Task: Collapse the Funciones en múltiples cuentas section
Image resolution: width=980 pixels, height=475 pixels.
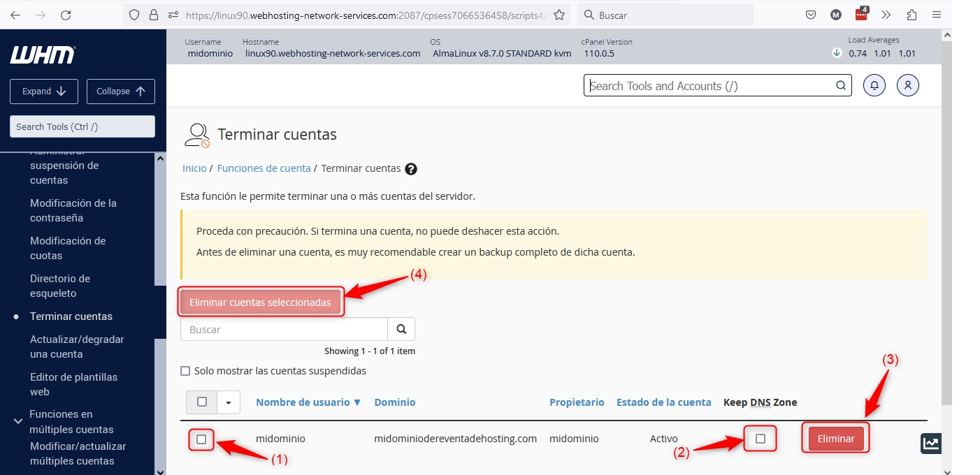Action: (18, 421)
